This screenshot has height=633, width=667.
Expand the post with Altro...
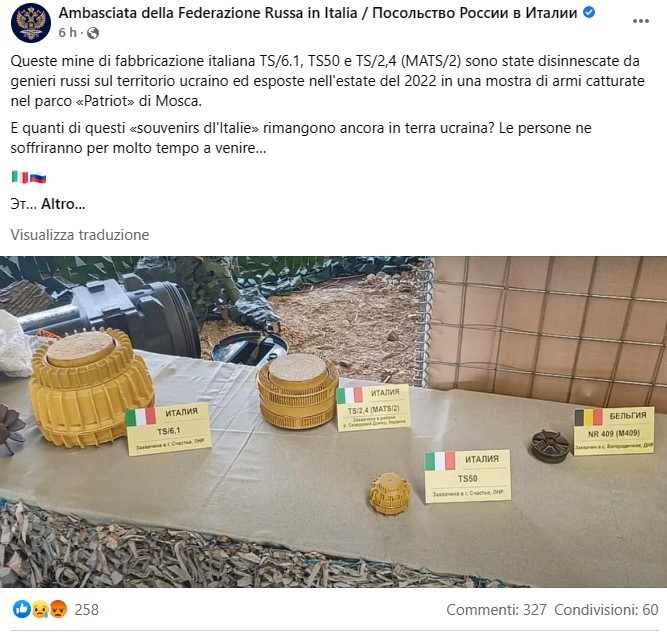click(x=63, y=204)
